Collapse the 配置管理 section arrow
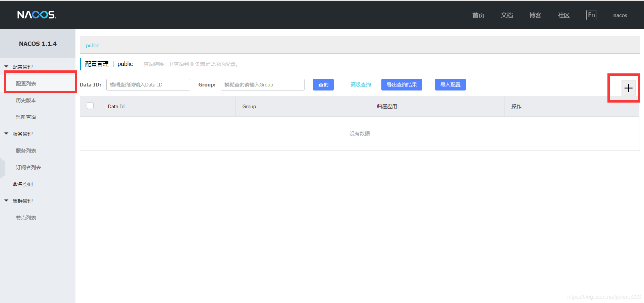This screenshot has width=644, height=303. click(x=6, y=67)
